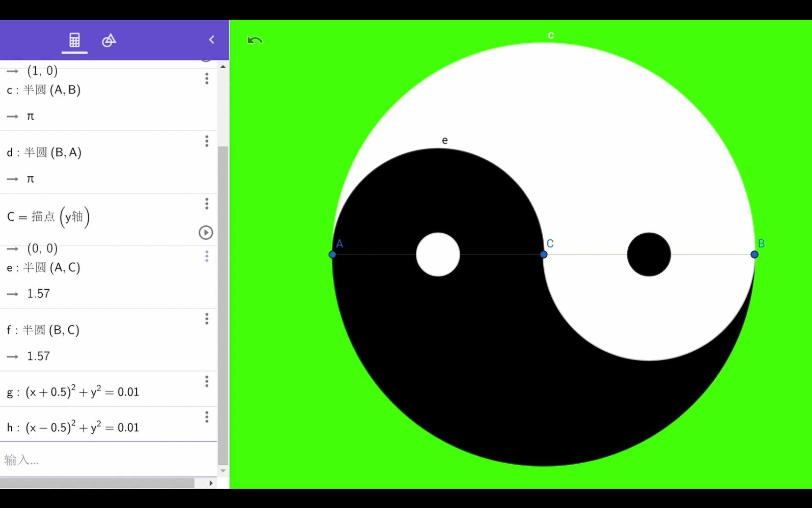This screenshot has width=812, height=508.
Task: Click the vertical scrollbar up arrow
Action: coord(223,67)
